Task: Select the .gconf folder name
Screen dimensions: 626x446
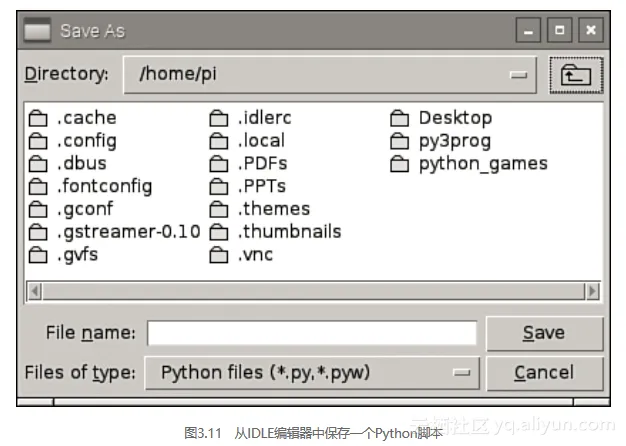Action: pyautogui.click(x=85, y=210)
